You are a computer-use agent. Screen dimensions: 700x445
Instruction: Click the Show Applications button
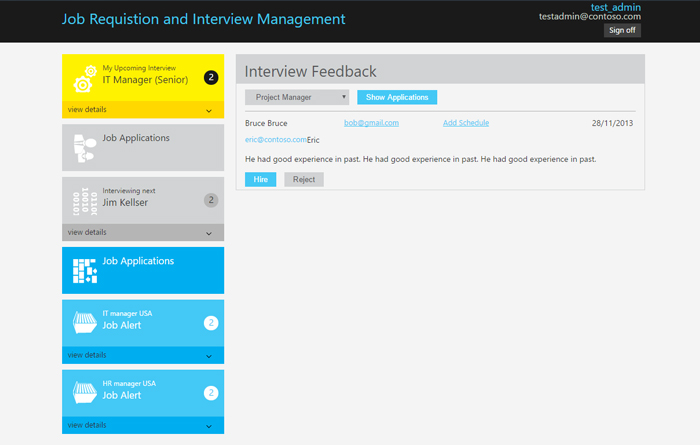tap(397, 97)
